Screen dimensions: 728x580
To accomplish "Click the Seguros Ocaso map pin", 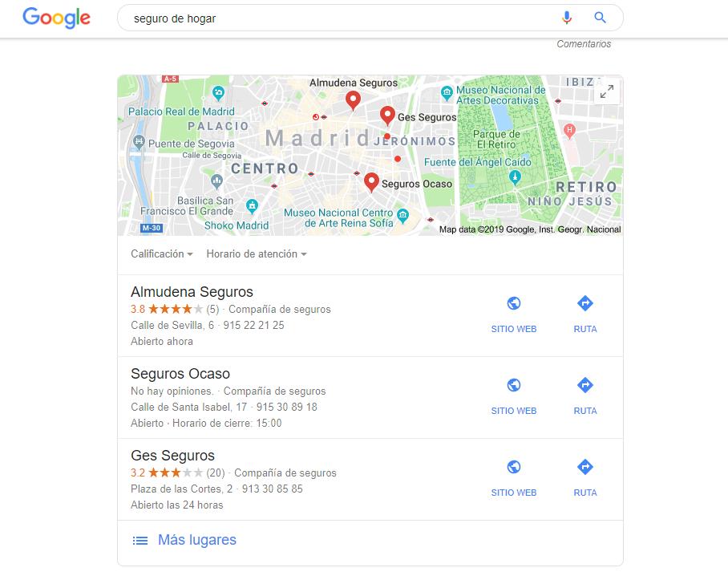I will point(371,182).
